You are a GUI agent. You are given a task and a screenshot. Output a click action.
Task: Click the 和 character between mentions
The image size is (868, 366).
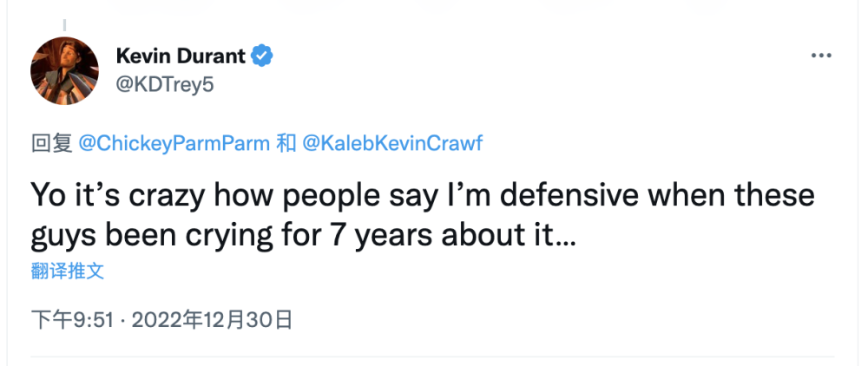tap(286, 144)
